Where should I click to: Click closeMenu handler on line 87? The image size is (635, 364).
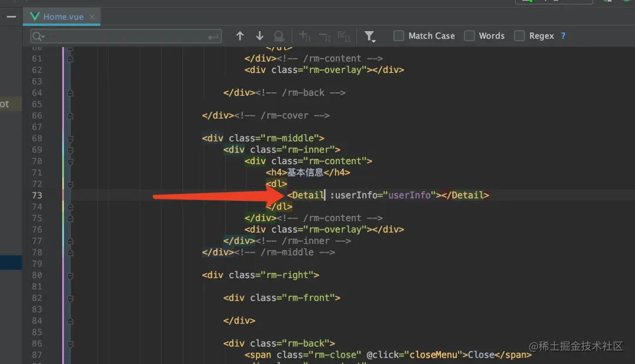[433, 355]
